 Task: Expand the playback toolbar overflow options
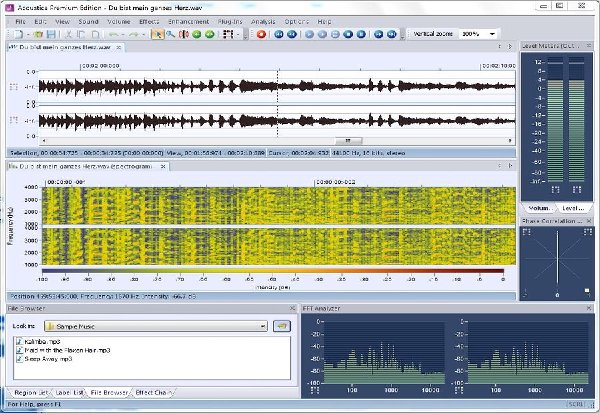tap(402, 35)
